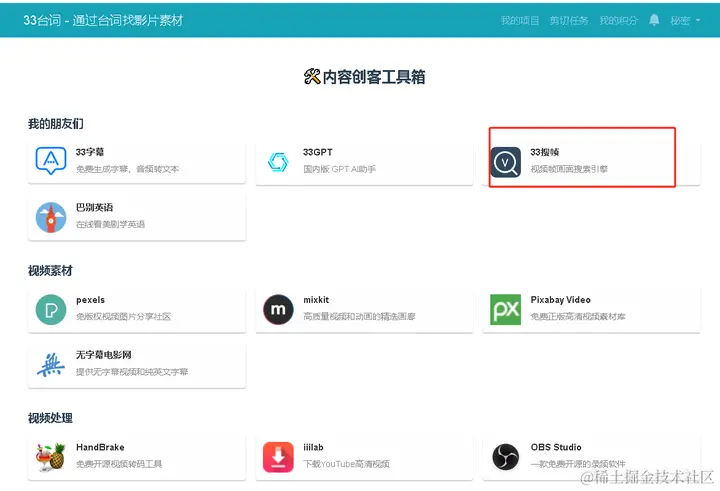
Task: Click the iiilab card title
Action: [x=313, y=447]
